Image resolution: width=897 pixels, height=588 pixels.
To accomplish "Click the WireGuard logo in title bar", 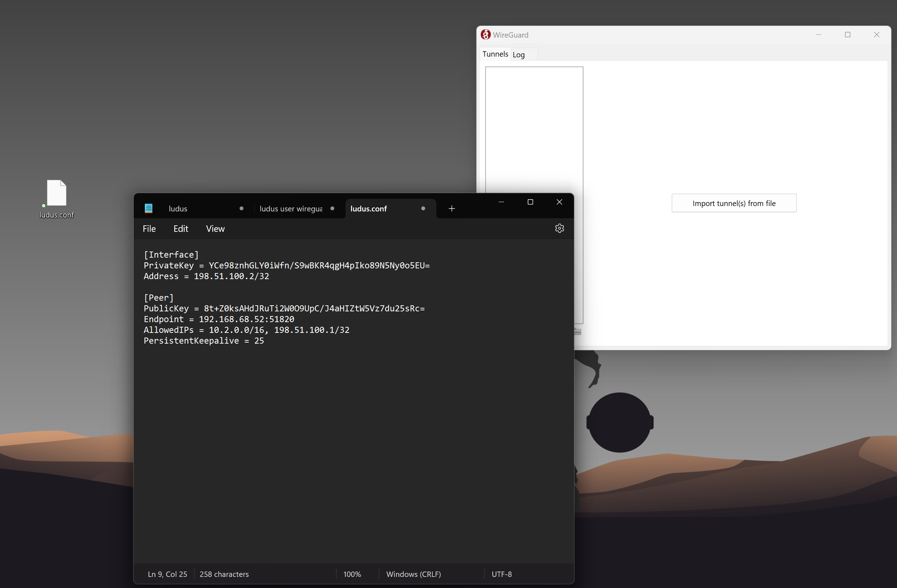I will [485, 35].
